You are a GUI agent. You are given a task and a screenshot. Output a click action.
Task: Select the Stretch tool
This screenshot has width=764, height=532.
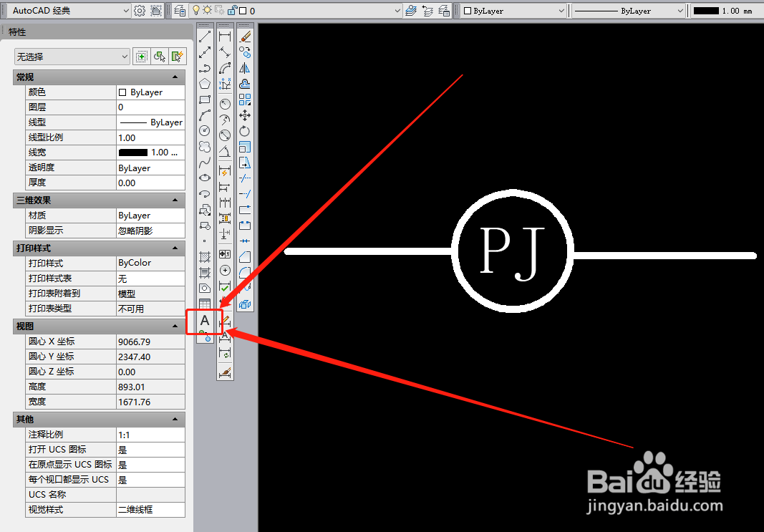click(245, 162)
